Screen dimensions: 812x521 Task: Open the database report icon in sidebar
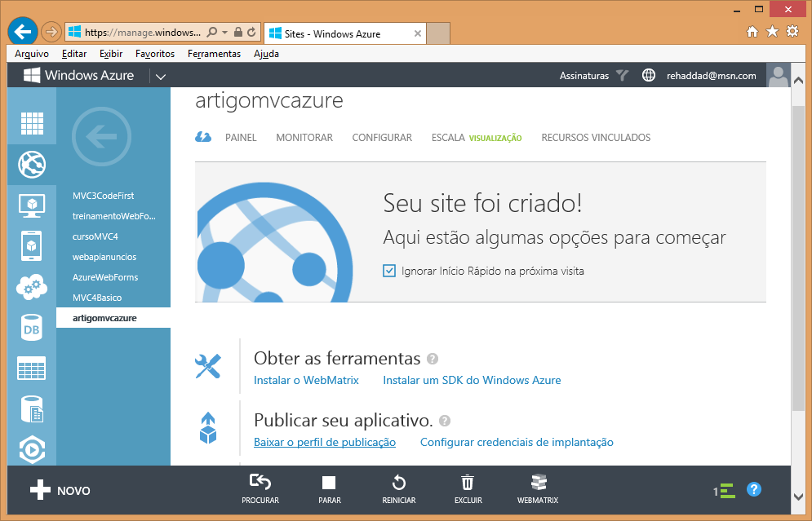(x=32, y=409)
